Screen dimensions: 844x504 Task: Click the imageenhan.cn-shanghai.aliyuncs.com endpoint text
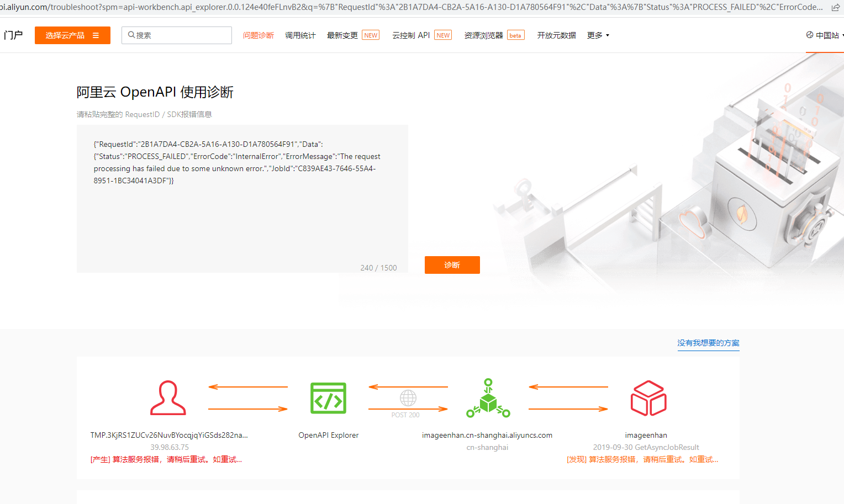487,435
